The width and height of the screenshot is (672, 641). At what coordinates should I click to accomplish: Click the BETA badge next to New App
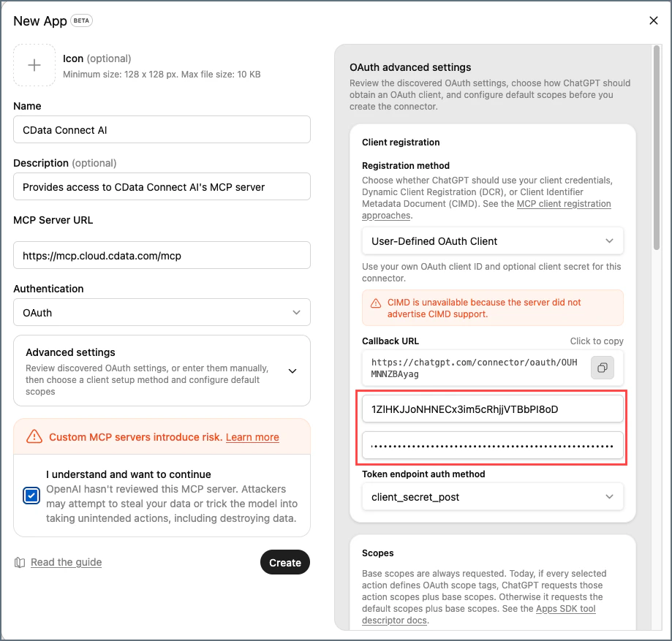tap(80, 21)
